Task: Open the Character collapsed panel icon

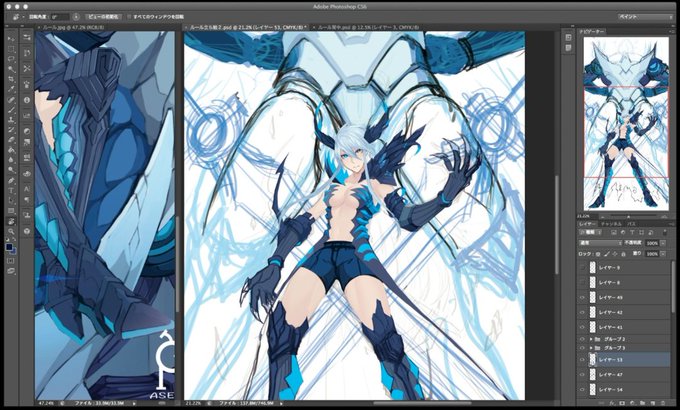Action: click(x=27, y=189)
